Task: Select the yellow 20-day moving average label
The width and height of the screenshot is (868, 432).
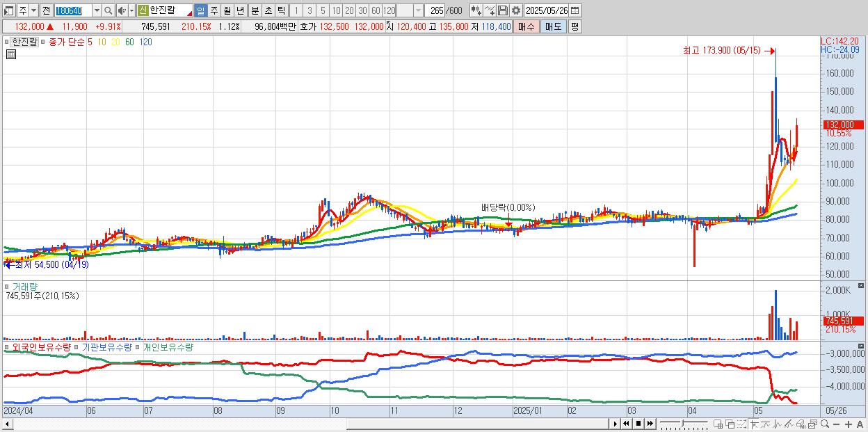Action: [x=115, y=42]
